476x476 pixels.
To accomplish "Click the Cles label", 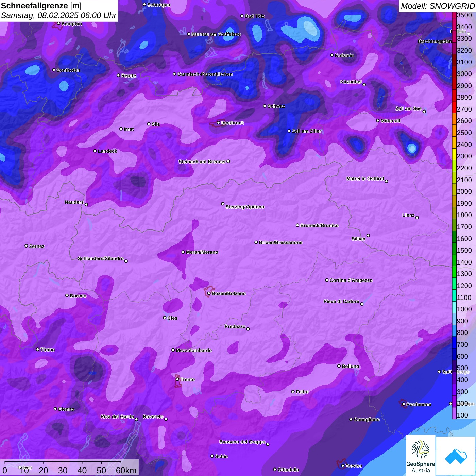I will tap(172, 318).
